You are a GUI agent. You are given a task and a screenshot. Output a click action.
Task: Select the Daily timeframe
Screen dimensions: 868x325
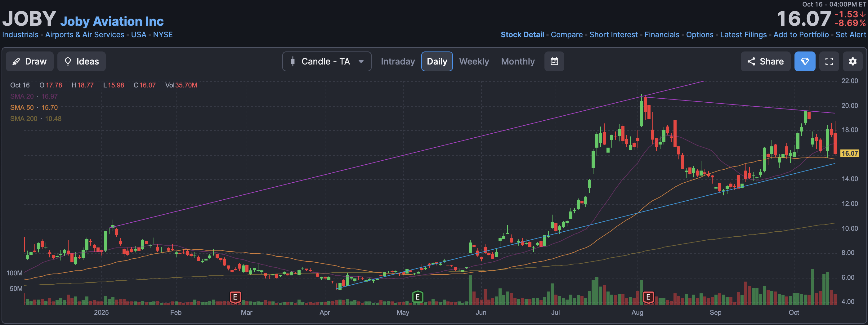437,61
